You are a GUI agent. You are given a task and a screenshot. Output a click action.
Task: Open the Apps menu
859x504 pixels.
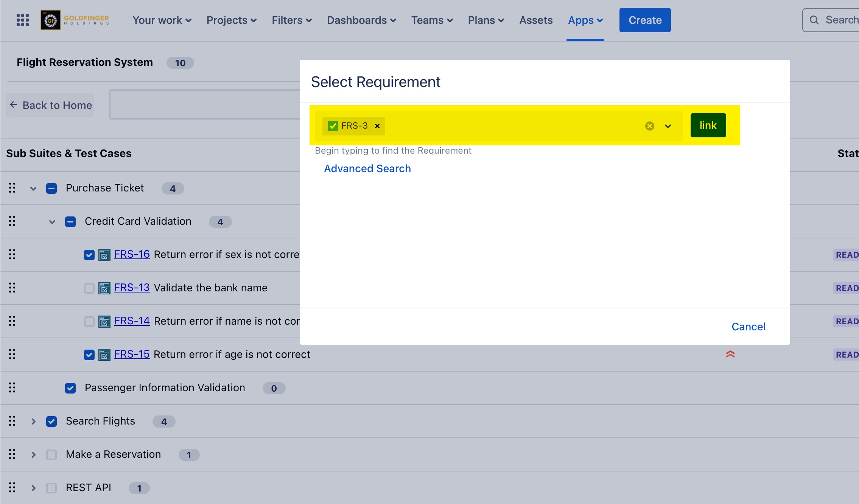(x=585, y=20)
